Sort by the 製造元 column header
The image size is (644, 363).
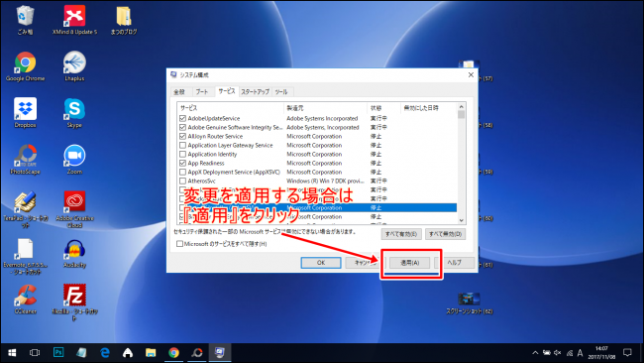click(x=326, y=108)
